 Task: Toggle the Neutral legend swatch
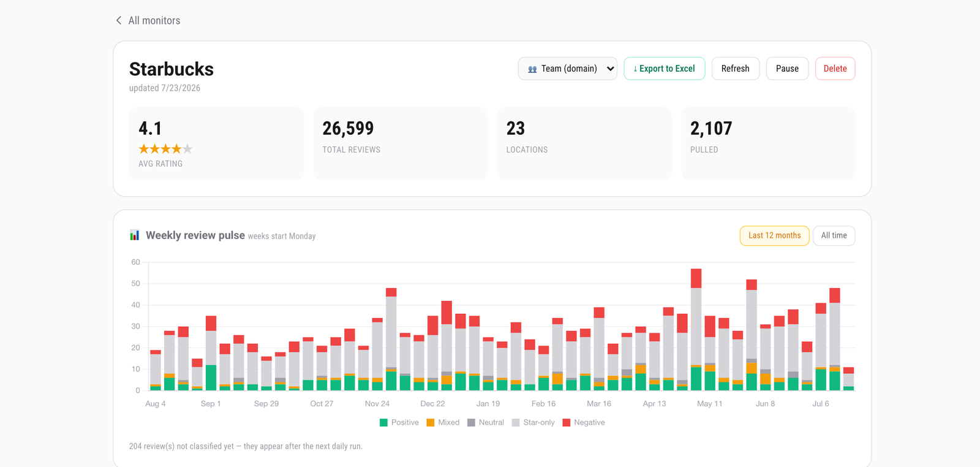[471, 422]
